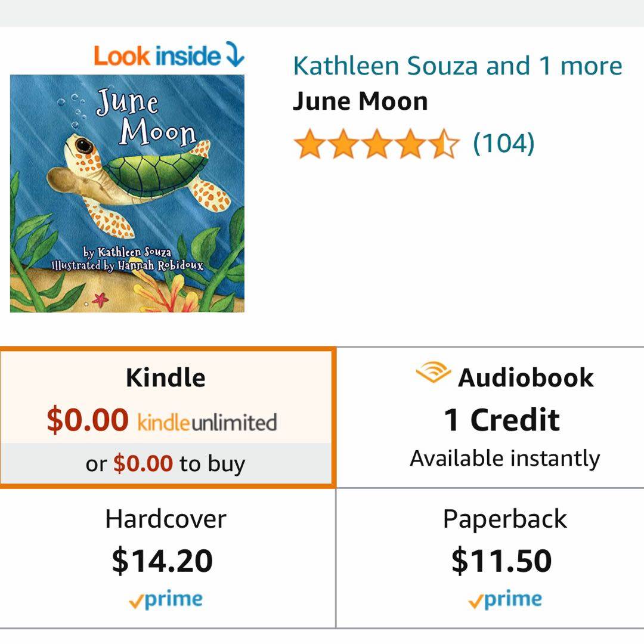Click the $0.00 to buy option
This screenshot has height=644, width=644.
(x=166, y=464)
